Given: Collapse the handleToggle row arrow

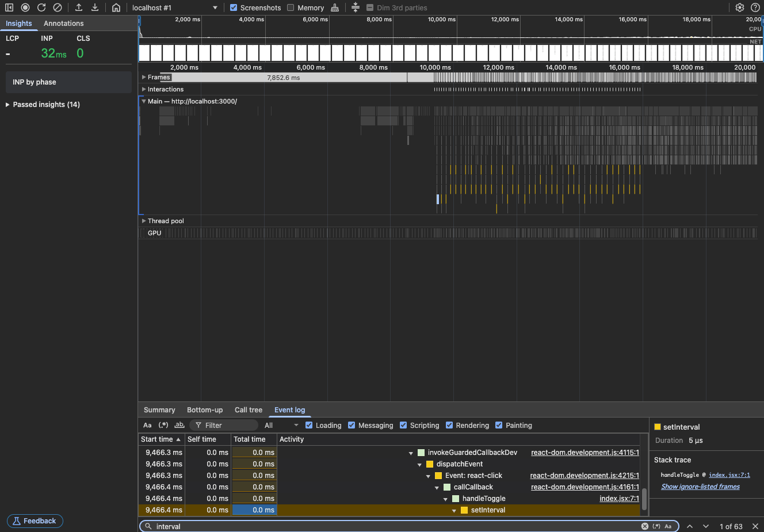Looking at the screenshot, I should (445, 499).
